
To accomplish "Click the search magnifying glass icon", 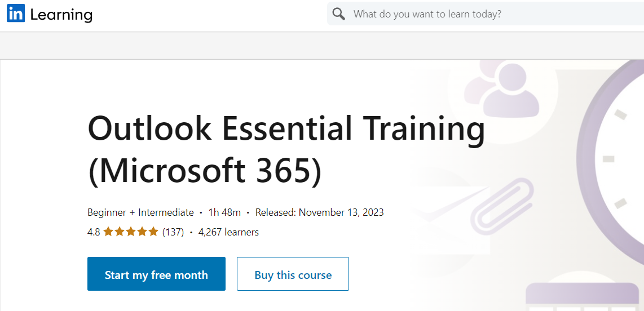I will click(338, 14).
